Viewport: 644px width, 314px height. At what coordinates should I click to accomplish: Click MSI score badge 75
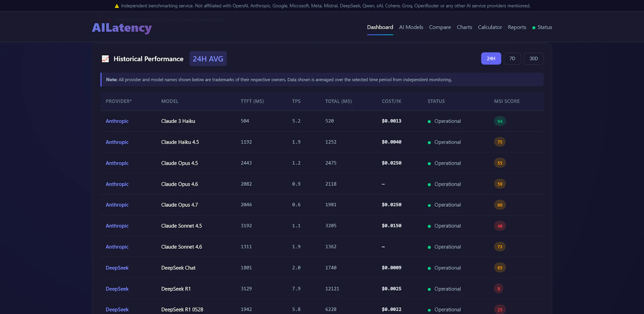pos(500,142)
